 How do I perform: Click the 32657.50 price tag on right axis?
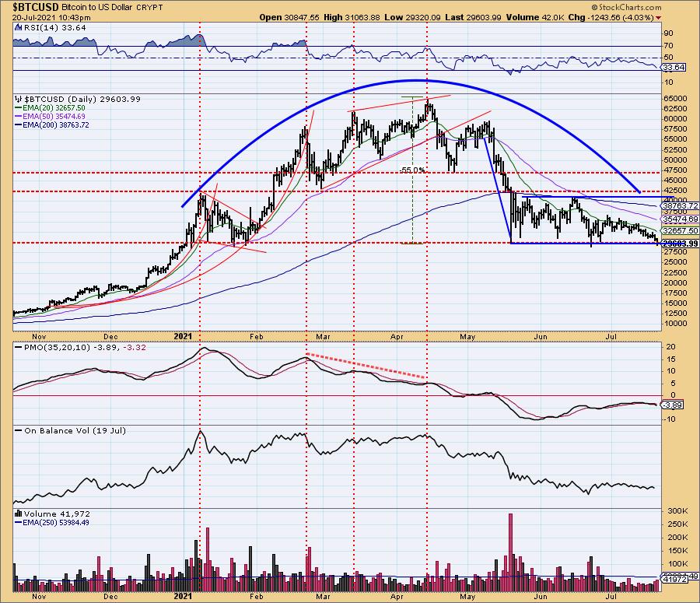[680, 230]
